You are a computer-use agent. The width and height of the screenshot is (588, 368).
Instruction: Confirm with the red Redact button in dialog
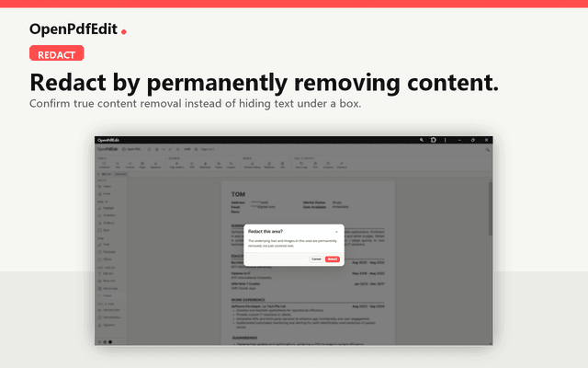point(333,259)
